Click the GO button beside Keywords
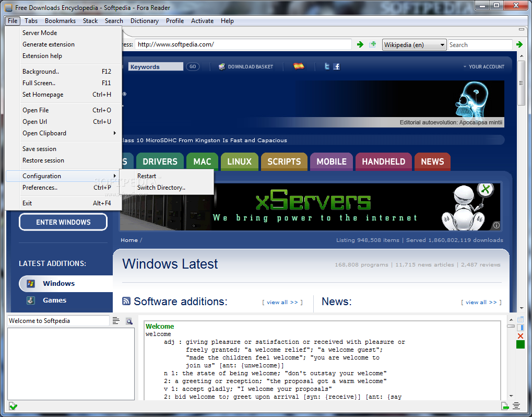 (x=193, y=66)
